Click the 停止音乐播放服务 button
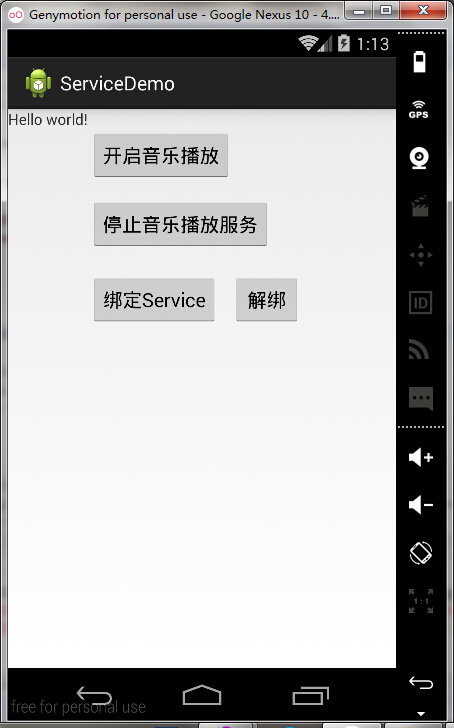The width and height of the screenshot is (454, 728). 180,224
